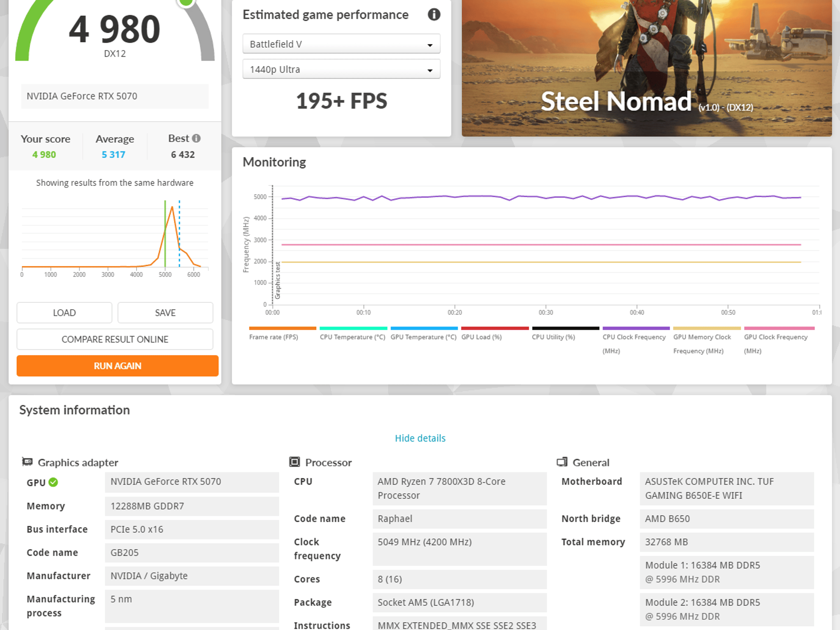Click the SAVE button
840x630 pixels.
[x=165, y=313]
